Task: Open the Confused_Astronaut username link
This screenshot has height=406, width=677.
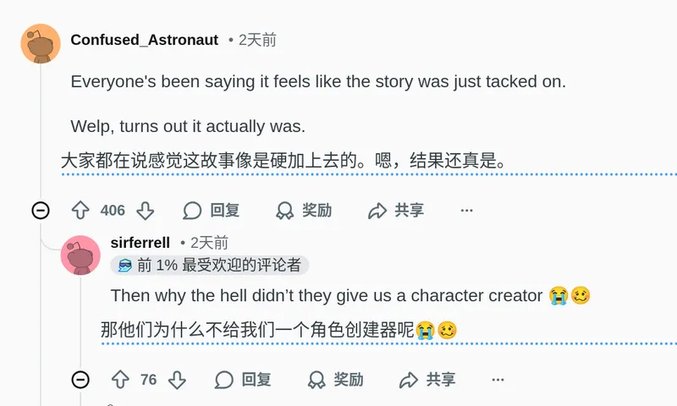Action: 144,40
